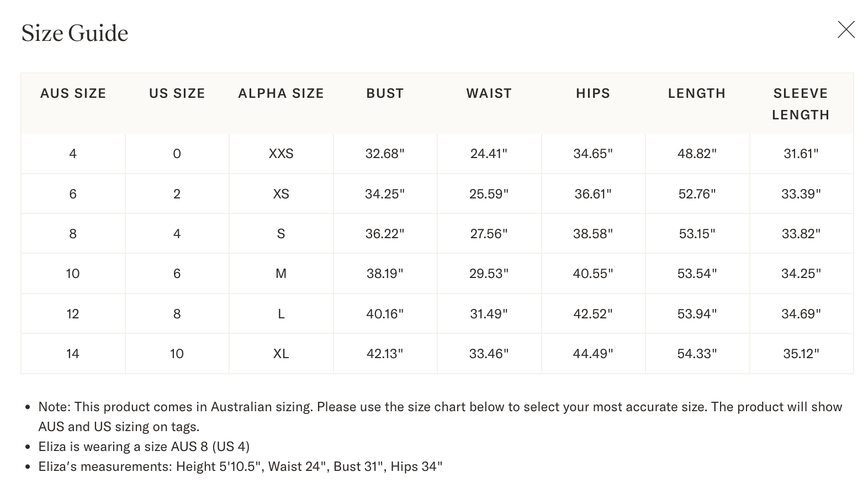868x493 pixels.
Task: Click the AUS SIZE column header
Action: (73, 93)
